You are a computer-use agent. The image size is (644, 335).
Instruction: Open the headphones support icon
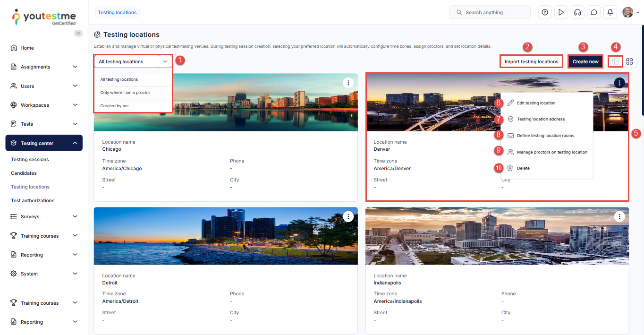[x=577, y=13]
